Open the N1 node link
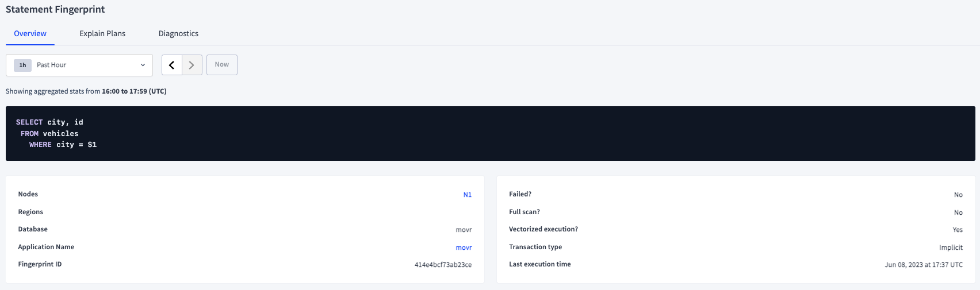 click(x=467, y=195)
